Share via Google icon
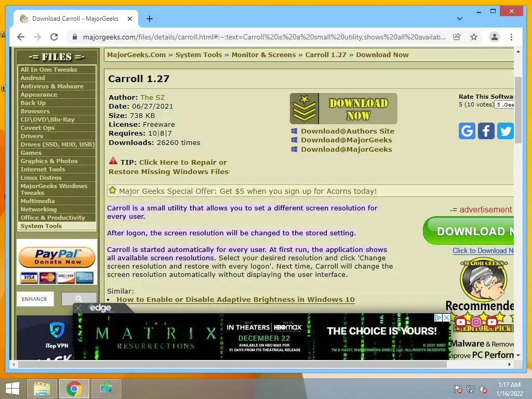The image size is (532, 399). [467, 130]
